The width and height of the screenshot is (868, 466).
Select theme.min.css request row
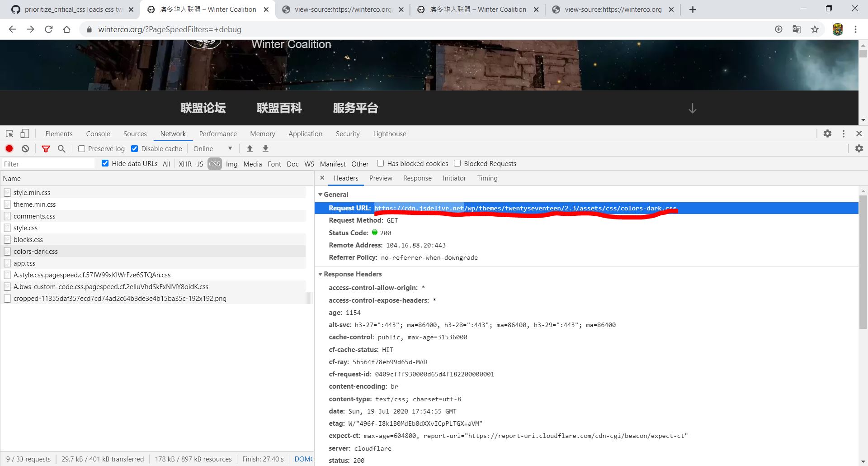coord(154,204)
